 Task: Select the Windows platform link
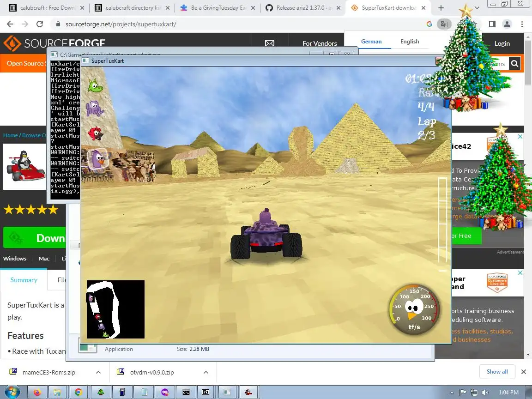pos(15,259)
